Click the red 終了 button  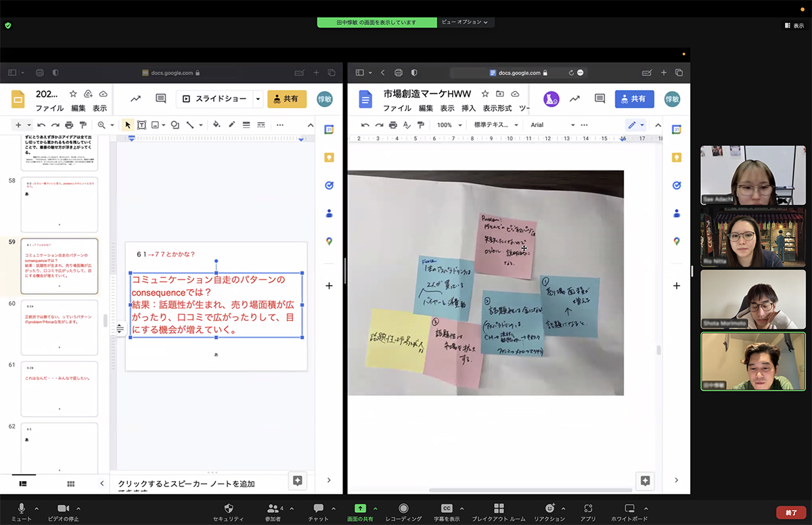[790, 512]
